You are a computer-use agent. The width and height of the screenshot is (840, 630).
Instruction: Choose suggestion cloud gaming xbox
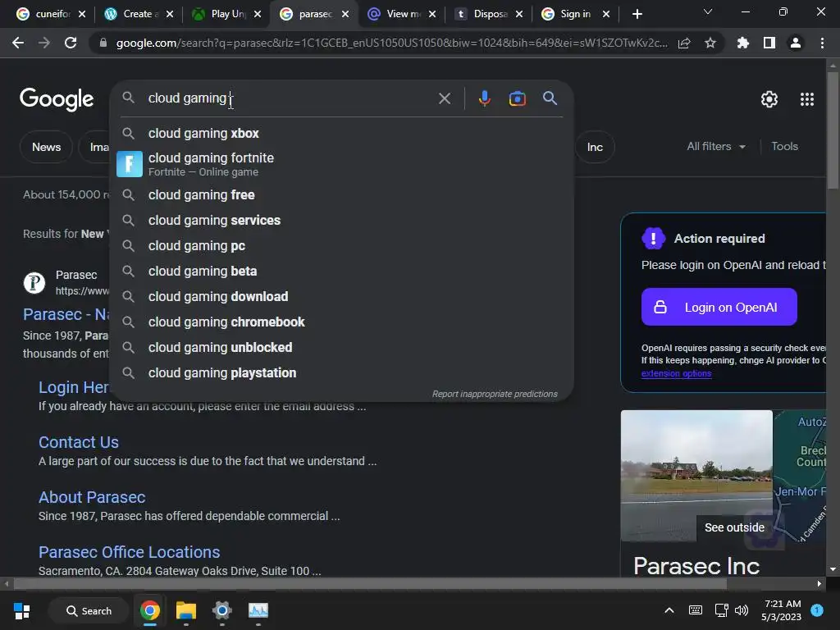(x=342, y=134)
